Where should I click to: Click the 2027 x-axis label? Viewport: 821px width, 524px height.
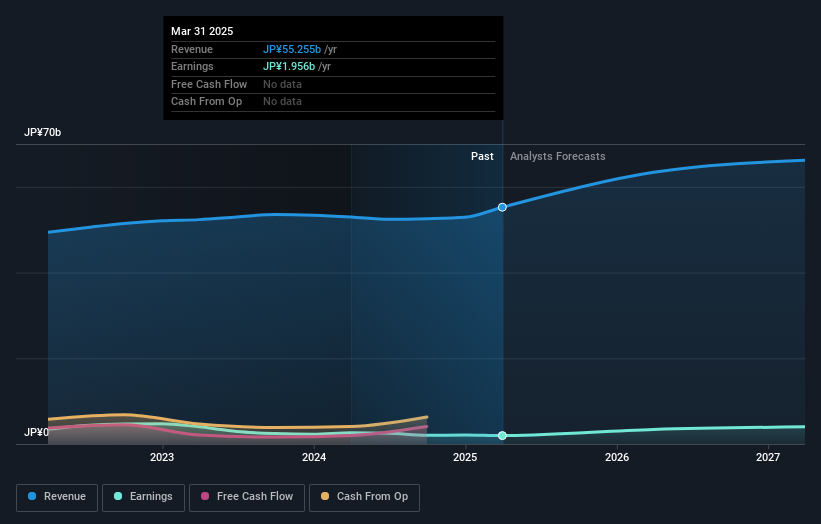(x=768, y=457)
